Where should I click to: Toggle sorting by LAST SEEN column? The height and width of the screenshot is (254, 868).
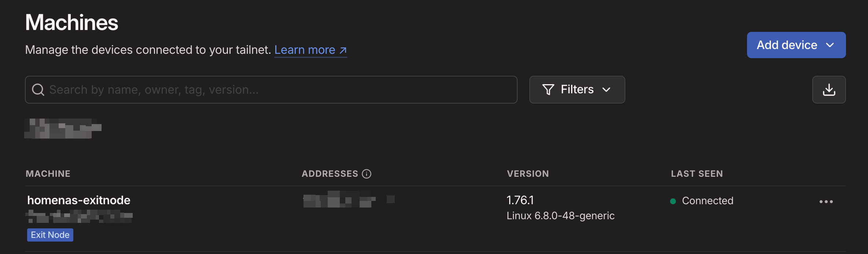(697, 173)
